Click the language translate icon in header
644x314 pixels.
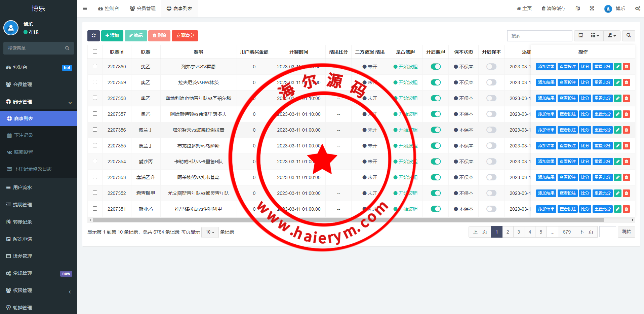(578, 8)
